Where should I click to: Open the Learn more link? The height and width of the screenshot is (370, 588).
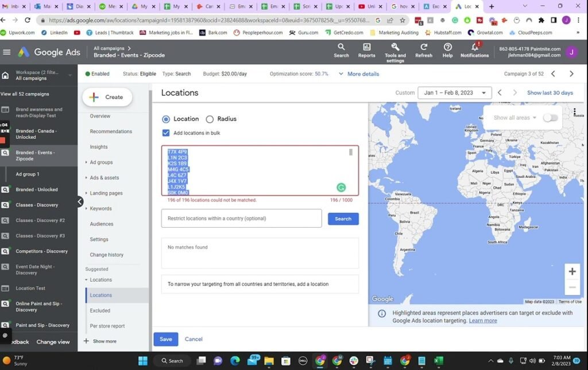[482, 321]
